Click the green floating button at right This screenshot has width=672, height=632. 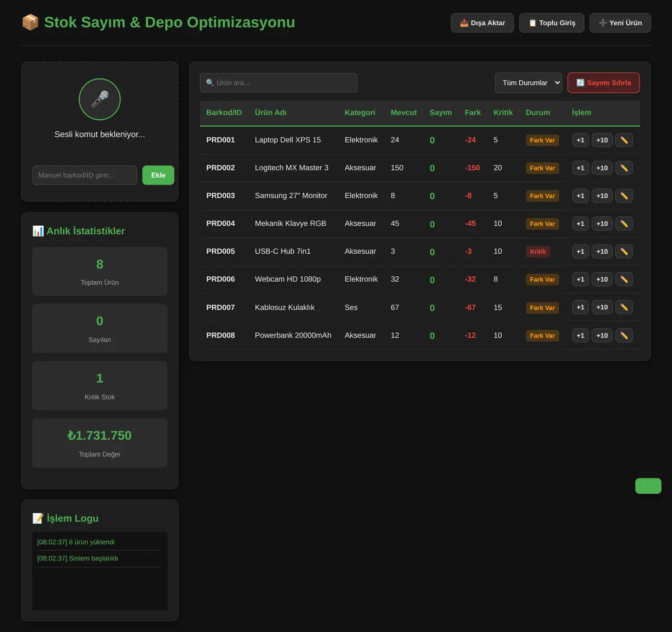coord(648,486)
